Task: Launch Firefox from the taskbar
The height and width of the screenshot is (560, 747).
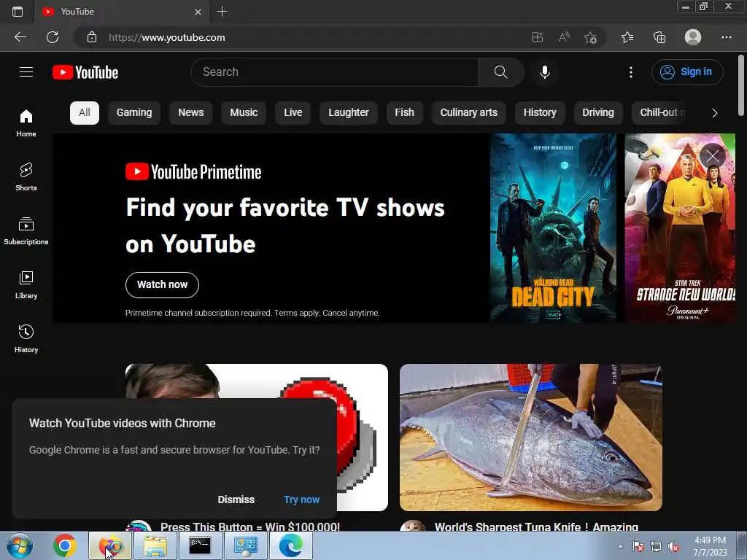Action: click(x=110, y=545)
